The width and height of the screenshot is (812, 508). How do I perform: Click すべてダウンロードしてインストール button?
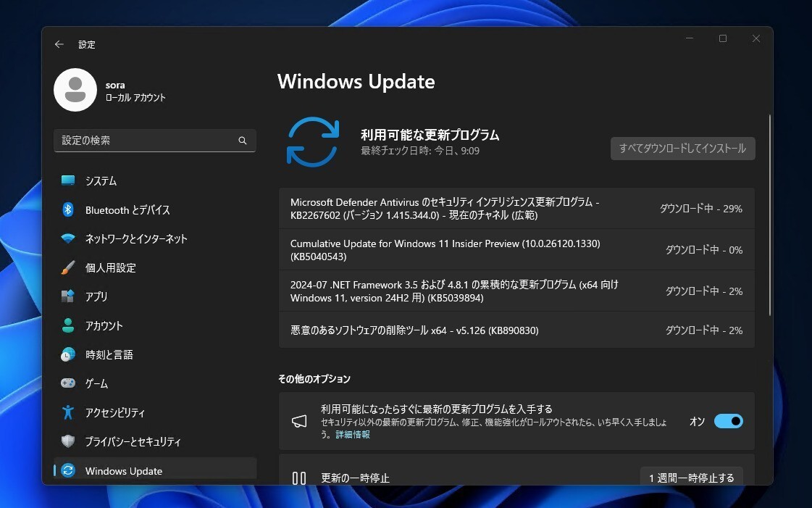pos(682,148)
